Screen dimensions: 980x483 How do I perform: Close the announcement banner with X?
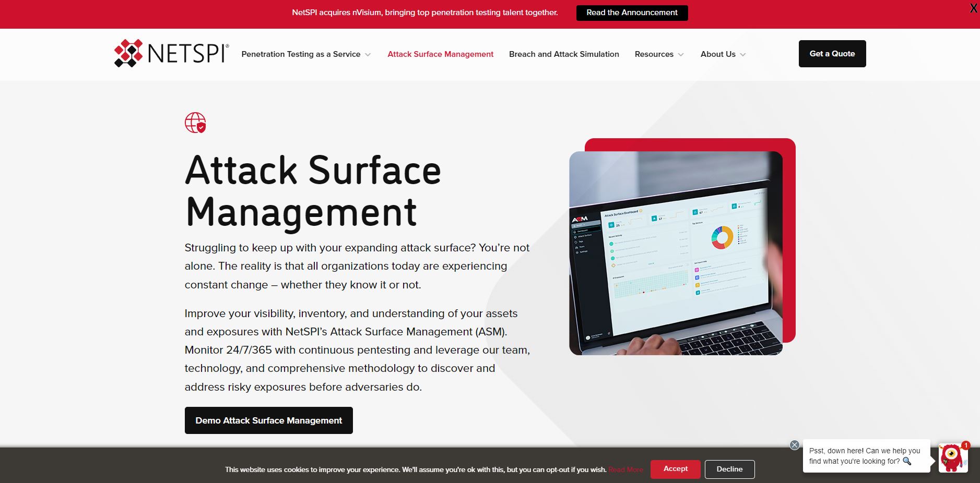(973, 8)
